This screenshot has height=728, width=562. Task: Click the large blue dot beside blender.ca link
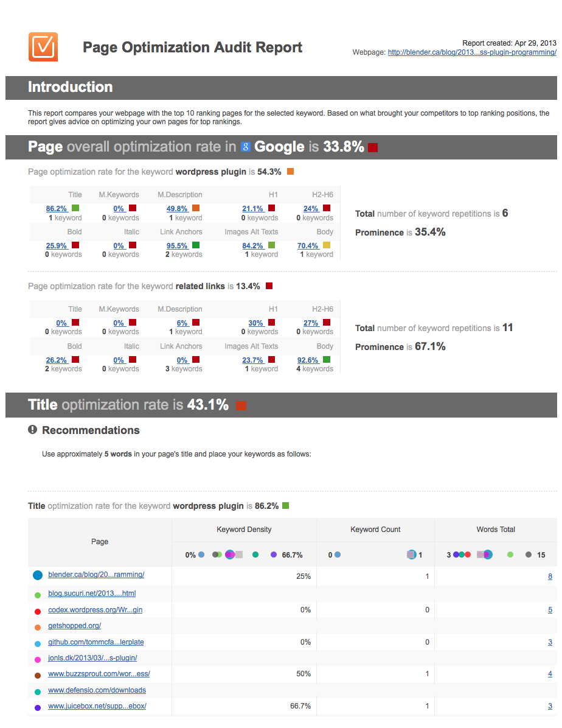tap(38, 575)
